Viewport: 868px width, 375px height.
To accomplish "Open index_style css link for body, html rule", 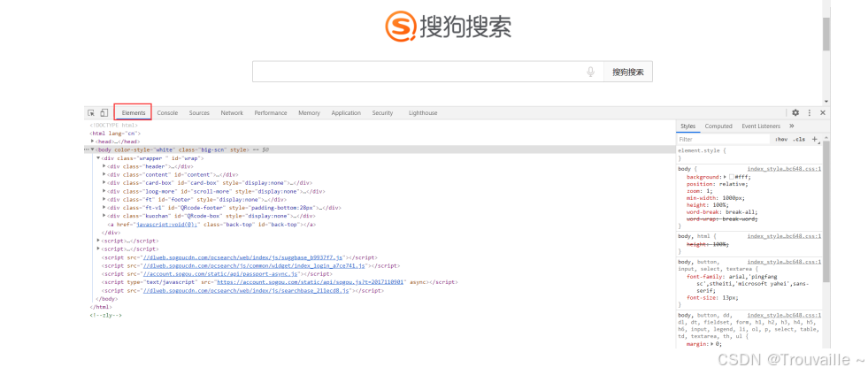I will (784, 236).
